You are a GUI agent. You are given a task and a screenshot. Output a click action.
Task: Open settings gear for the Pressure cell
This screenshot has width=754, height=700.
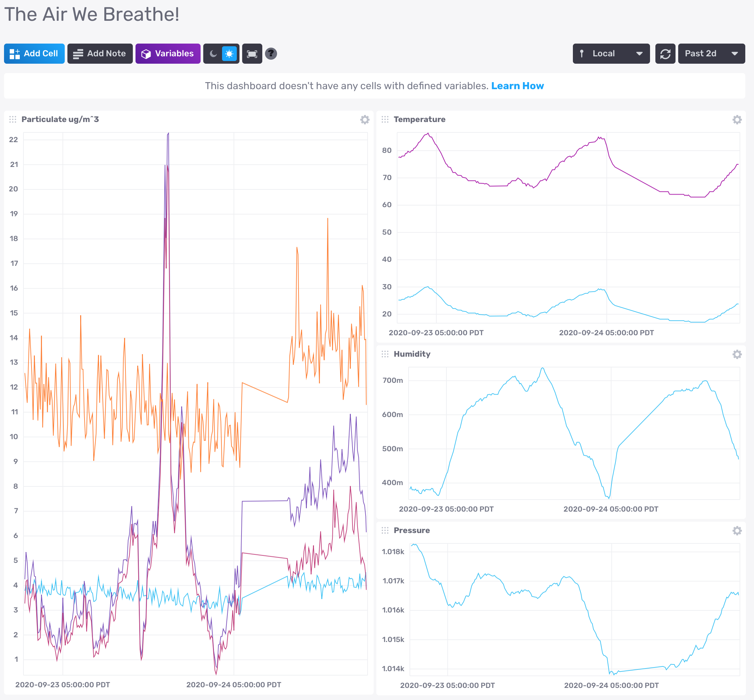tap(737, 531)
